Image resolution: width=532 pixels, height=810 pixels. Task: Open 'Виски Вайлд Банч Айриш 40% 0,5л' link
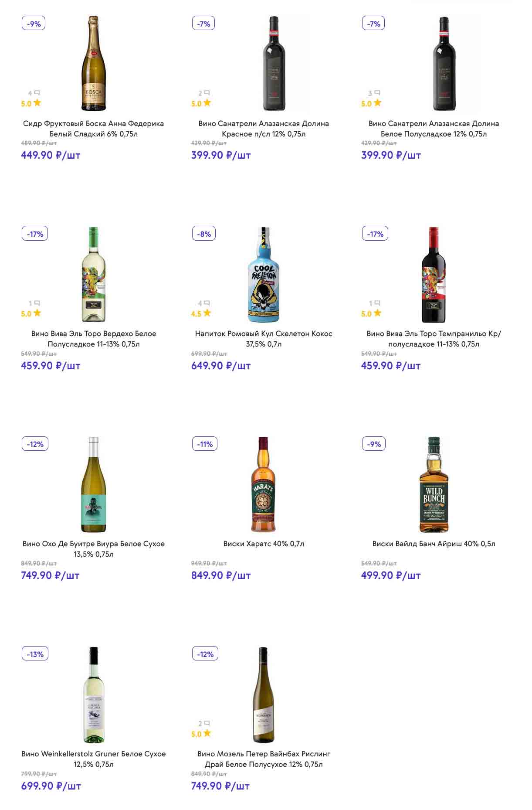[x=434, y=544]
